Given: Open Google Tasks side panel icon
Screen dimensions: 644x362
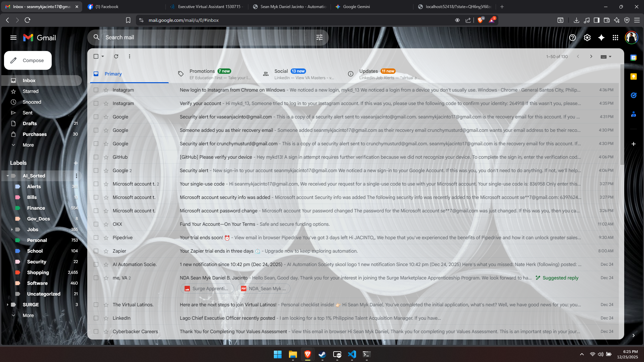Looking at the screenshot, I should [634, 95].
